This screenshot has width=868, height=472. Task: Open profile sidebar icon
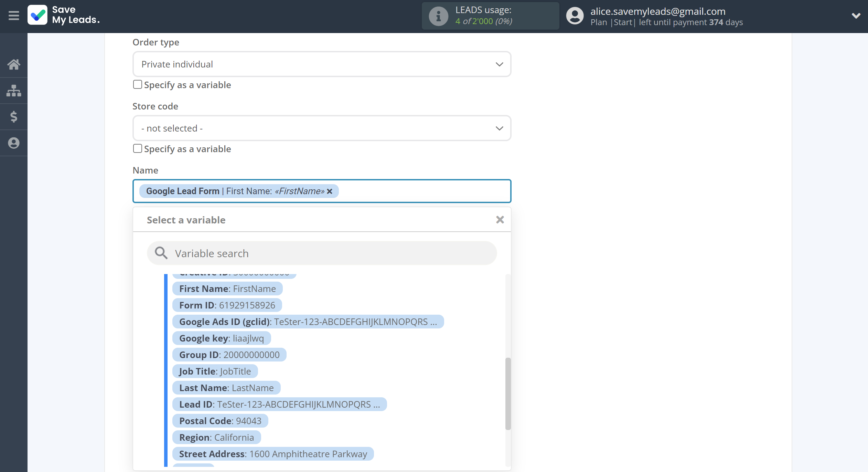pos(14,143)
